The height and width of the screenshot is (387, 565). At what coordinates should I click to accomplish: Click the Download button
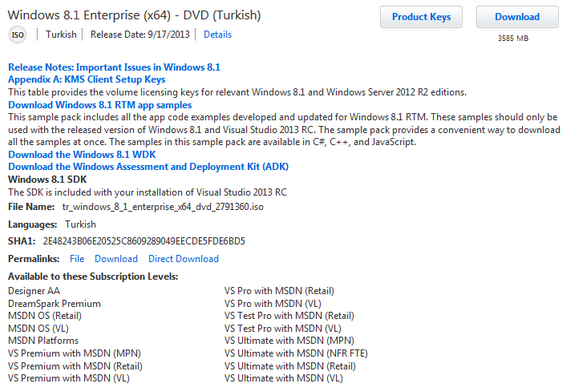pyautogui.click(x=517, y=17)
